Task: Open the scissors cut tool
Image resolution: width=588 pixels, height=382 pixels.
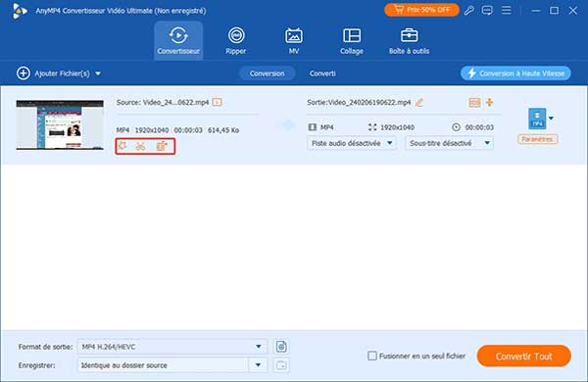Action: point(140,146)
